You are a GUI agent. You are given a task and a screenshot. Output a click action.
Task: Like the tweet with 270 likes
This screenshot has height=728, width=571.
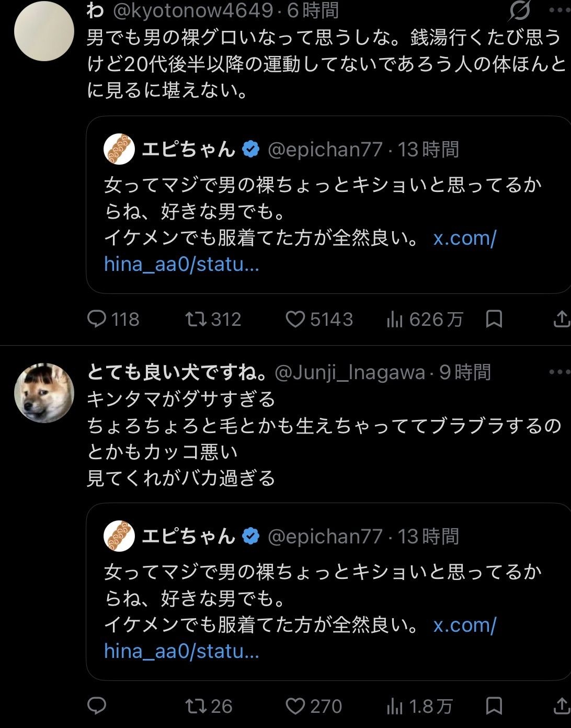tap(295, 706)
